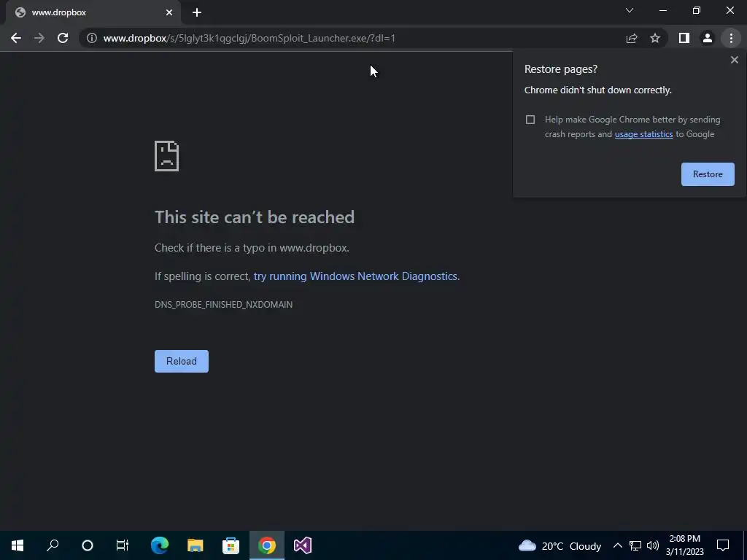Open Visual Studio from taskbar
This screenshot has width=747, height=560.
point(303,545)
